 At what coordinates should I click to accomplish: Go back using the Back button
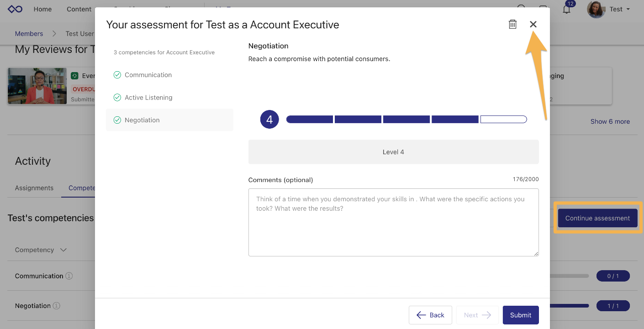[x=430, y=315]
